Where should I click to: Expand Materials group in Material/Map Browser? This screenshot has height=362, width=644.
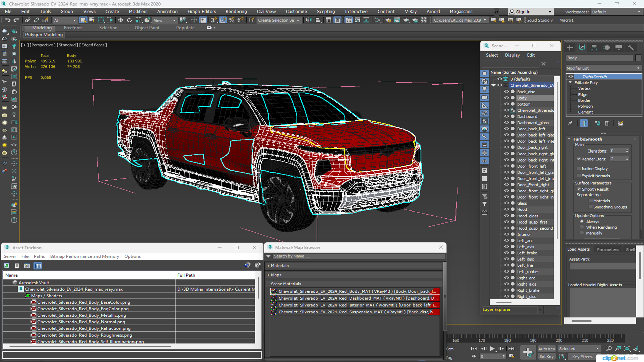(268, 266)
